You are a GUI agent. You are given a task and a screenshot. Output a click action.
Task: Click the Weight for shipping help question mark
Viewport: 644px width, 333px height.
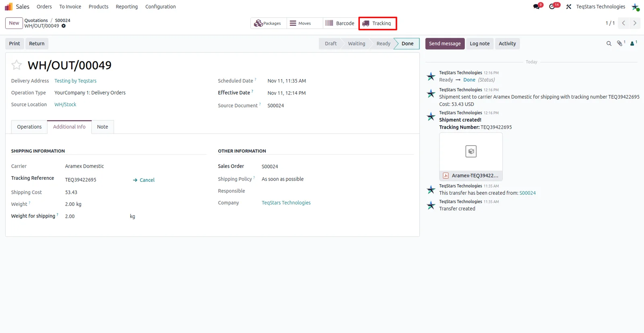(x=58, y=215)
